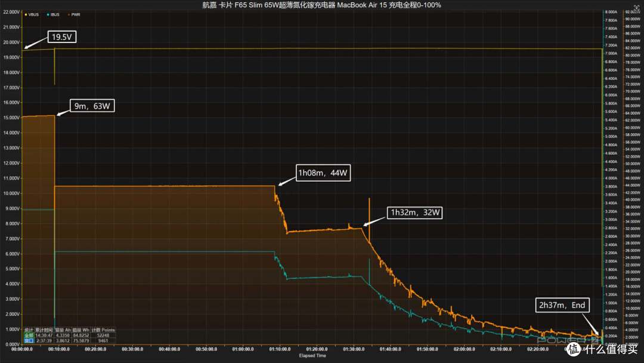
Task: Click the 14:30:47 cumulative time cell
Action: (x=44, y=336)
